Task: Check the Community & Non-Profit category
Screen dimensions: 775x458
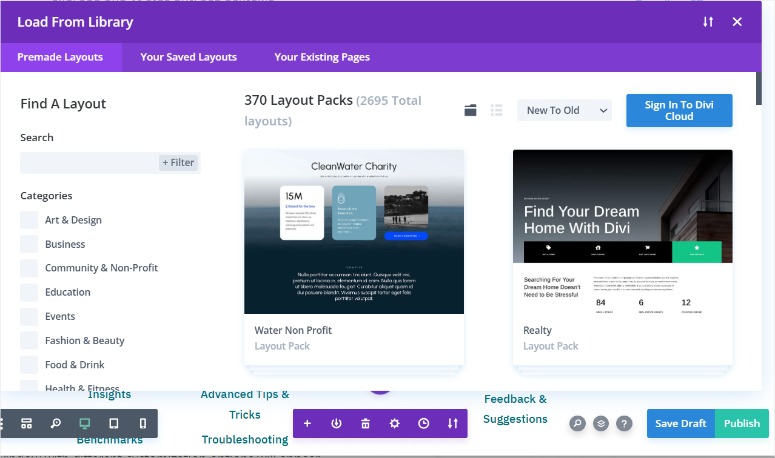Action: click(x=29, y=268)
